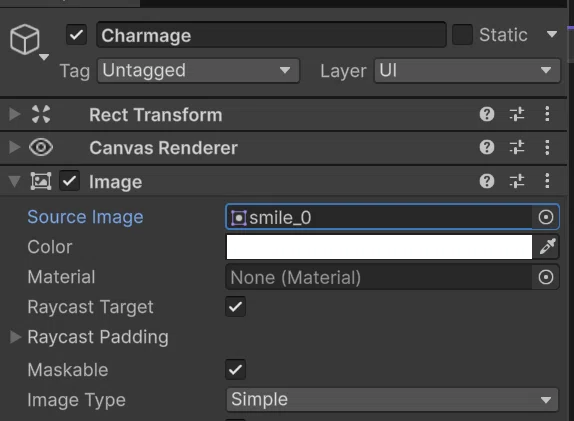Click Image component preset sliders icon
Image resolution: width=574 pixels, height=421 pixels.
(517, 181)
